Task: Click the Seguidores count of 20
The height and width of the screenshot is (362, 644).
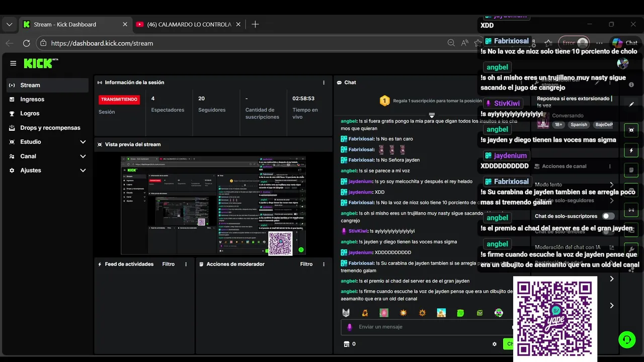Action: pyautogui.click(x=201, y=99)
